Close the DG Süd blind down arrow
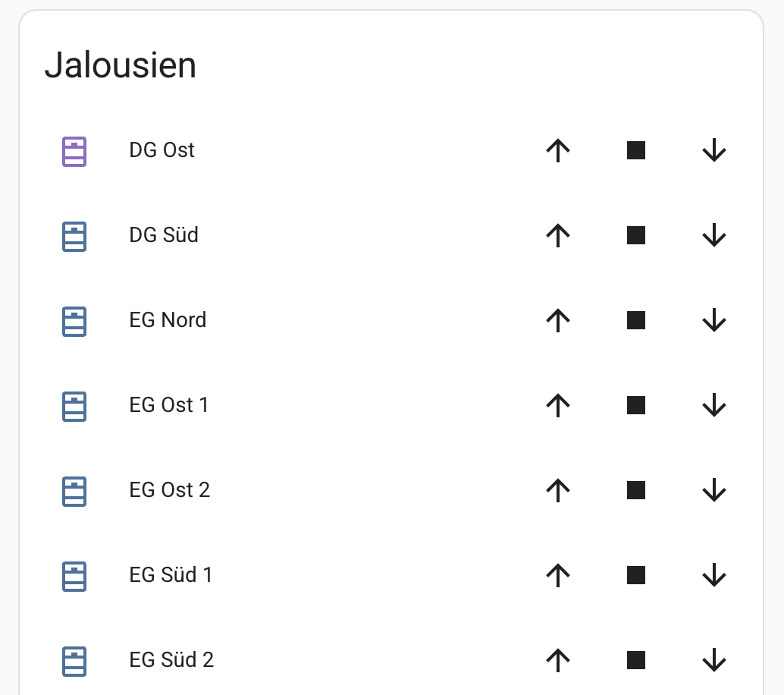 (x=714, y=236)
